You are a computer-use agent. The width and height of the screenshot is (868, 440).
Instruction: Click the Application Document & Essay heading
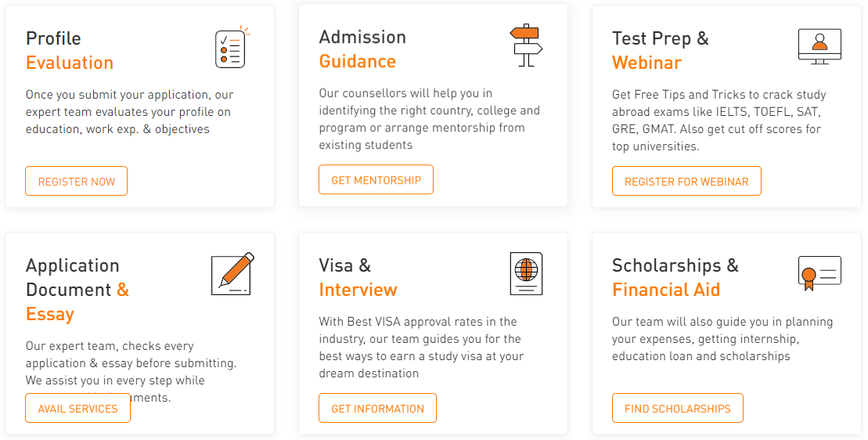click(x=77, y=290)
